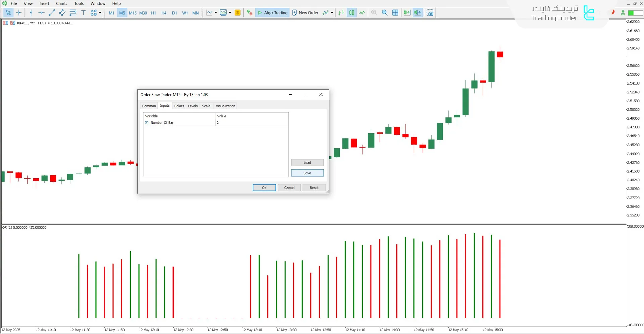Zoom out the chart with the magnifier icon
Image resolution: width=644 pixels, height=334 pixels.
[x=385, y=13]
